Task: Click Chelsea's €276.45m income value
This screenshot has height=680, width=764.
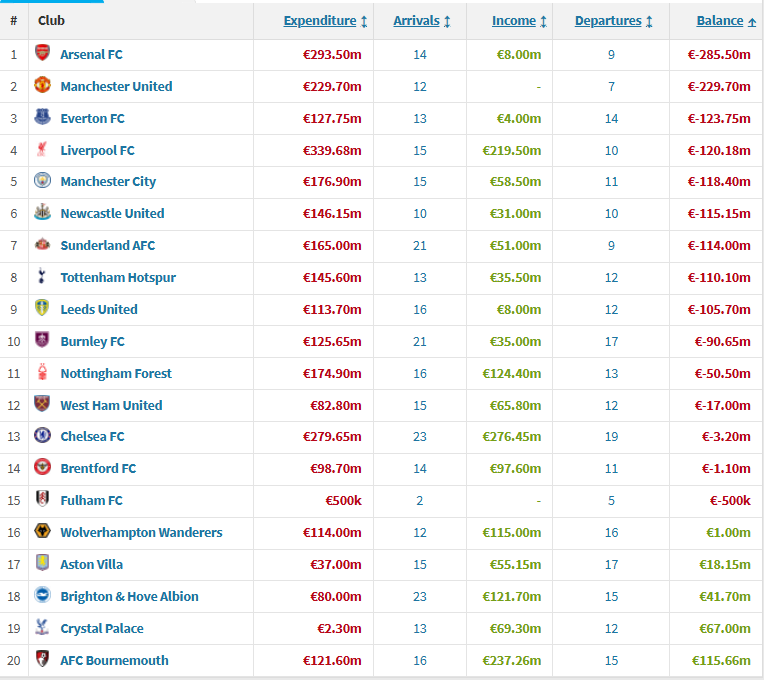Action: (512, 436)
